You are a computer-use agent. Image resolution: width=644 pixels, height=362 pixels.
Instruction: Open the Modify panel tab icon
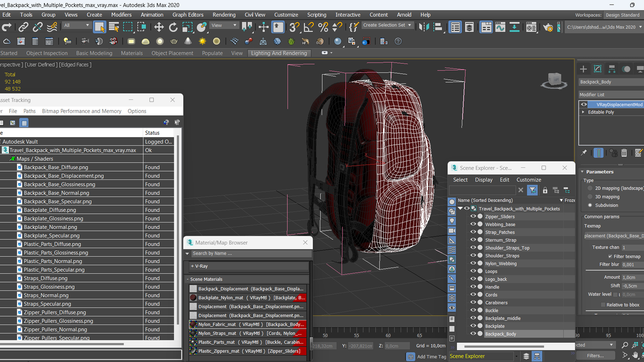click(x=597, y=69)
